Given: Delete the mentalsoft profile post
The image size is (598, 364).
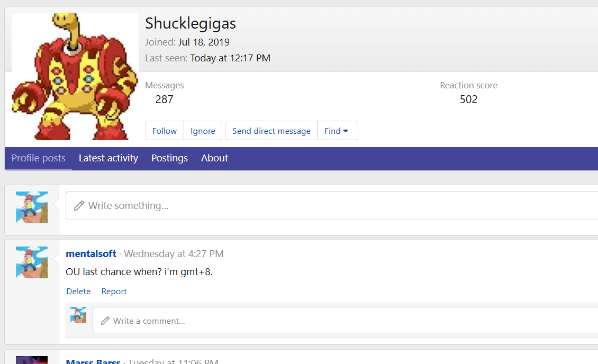Looking at the screenshot, I should click(78, 292).
